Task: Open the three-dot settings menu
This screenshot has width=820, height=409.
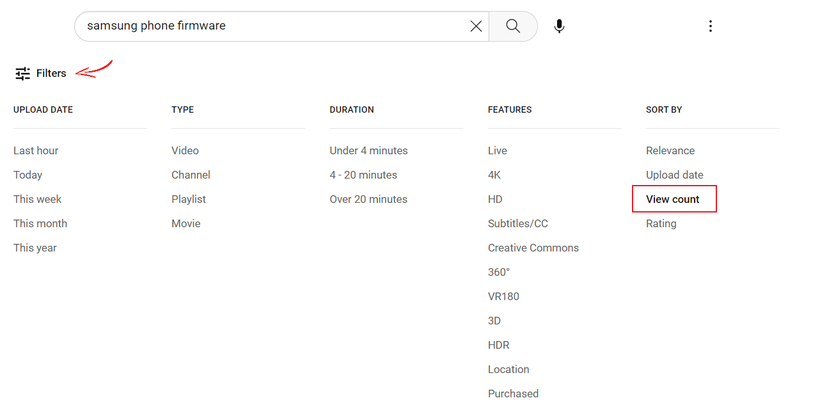Action: click(x=710, y=26)
